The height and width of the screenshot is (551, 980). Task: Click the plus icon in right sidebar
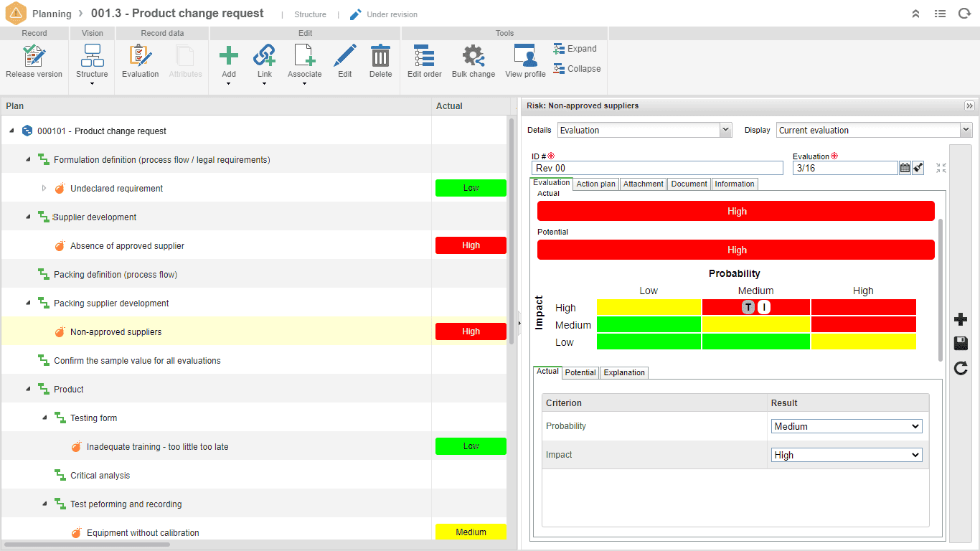[961, 319]
